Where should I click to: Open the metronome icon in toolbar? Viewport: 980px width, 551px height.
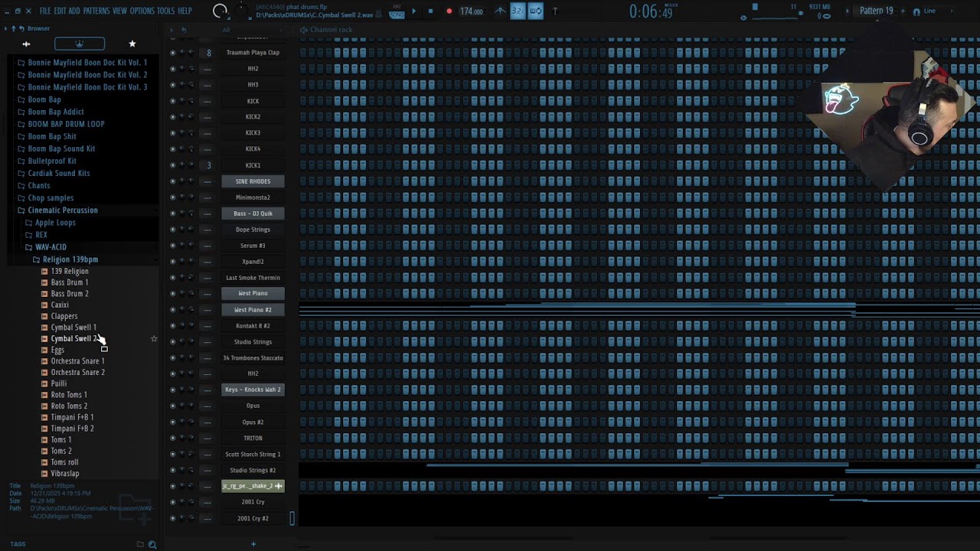coord(500,11)
